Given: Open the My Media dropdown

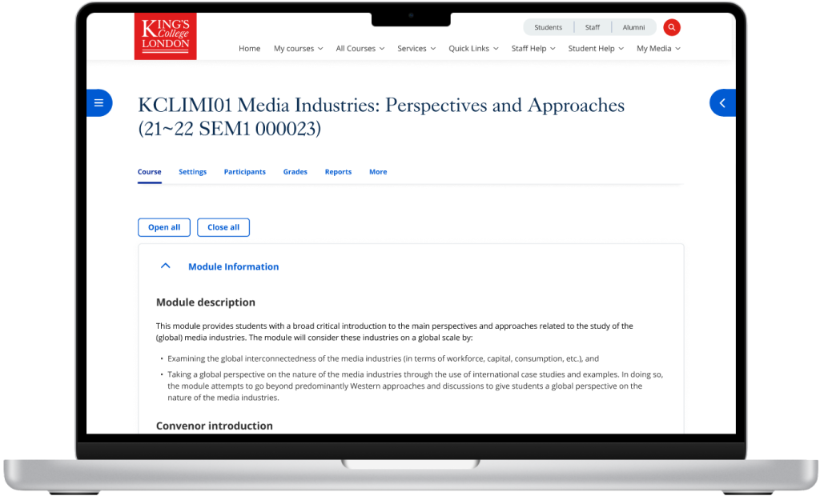Looking at the screenshot, I should pyautogui.click(x=658, y=49).
